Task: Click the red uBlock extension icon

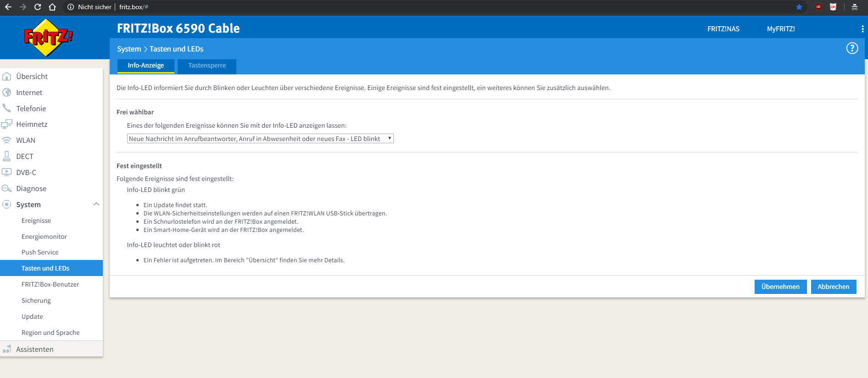Action: (818, 7)
